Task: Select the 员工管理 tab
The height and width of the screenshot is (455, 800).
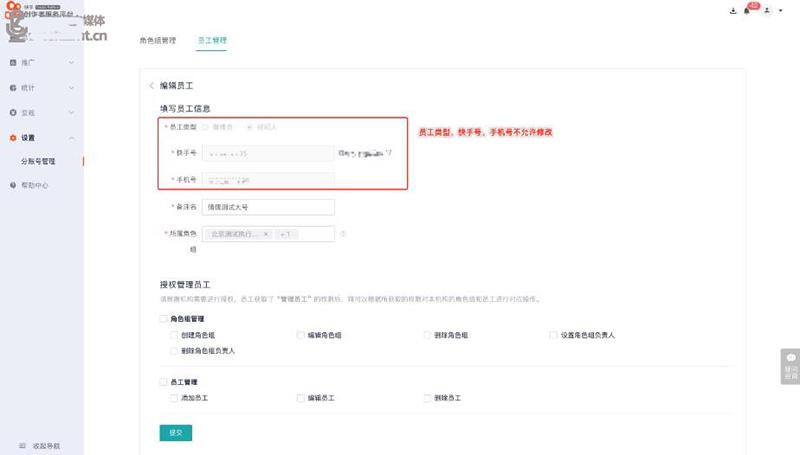Action: (x=212, y=41)
